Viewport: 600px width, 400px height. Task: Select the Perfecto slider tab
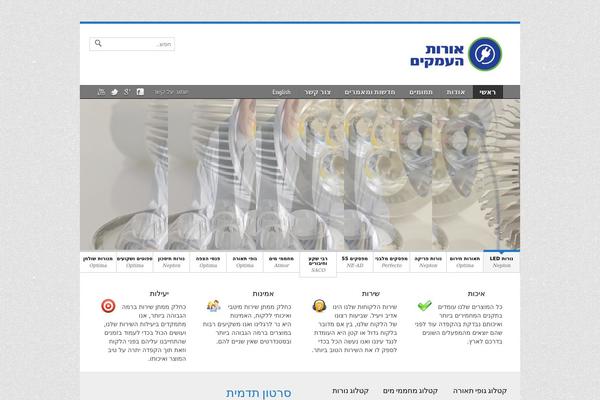point(391,262)
